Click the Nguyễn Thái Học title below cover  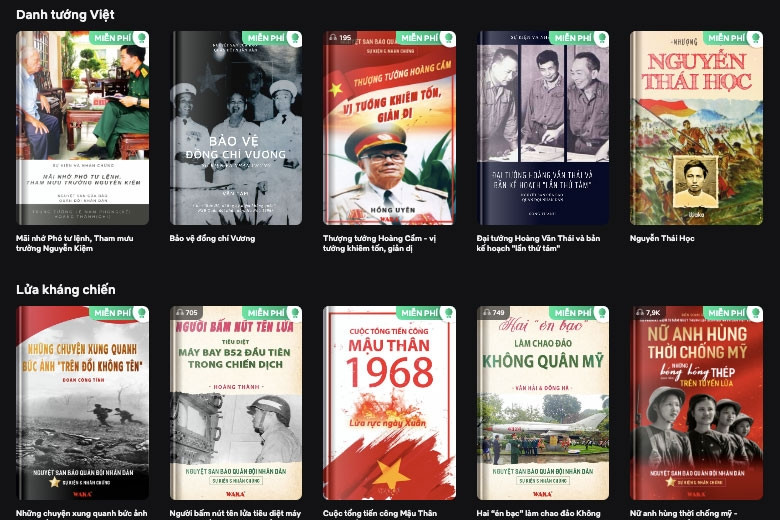coord(662,239)
